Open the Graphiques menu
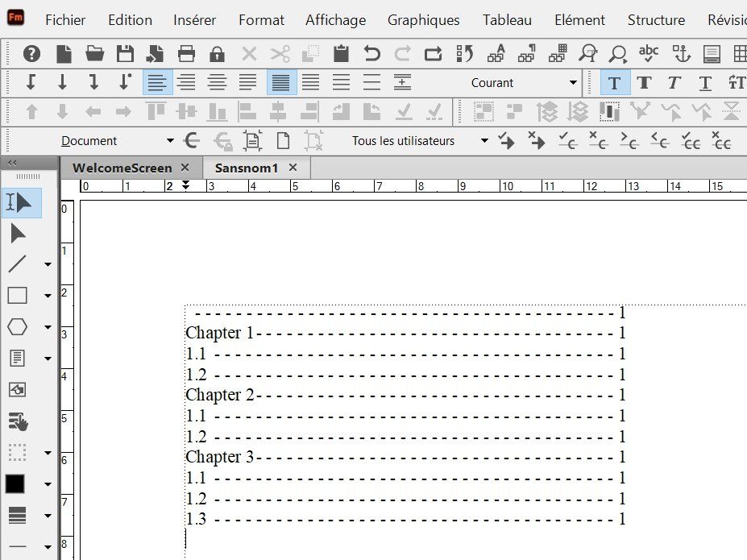Image resolution: width=747 pixels, height=560 pixels. (x=424, y=20)
